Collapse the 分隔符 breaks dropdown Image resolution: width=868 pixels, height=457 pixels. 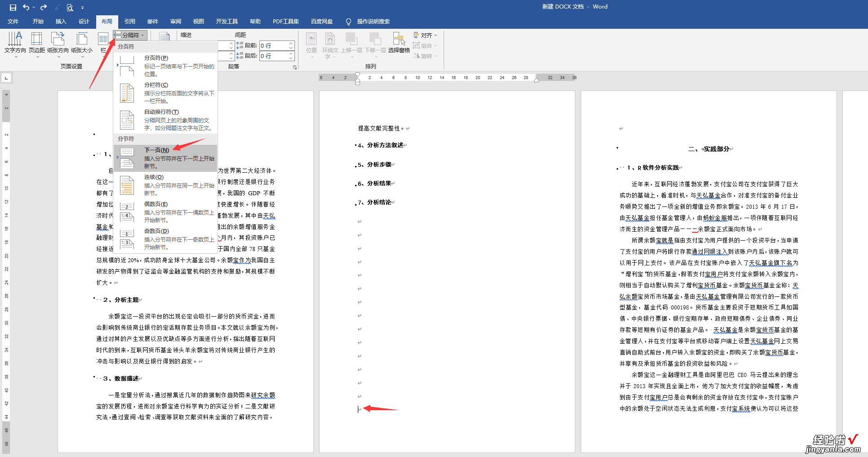coord(130,35)
